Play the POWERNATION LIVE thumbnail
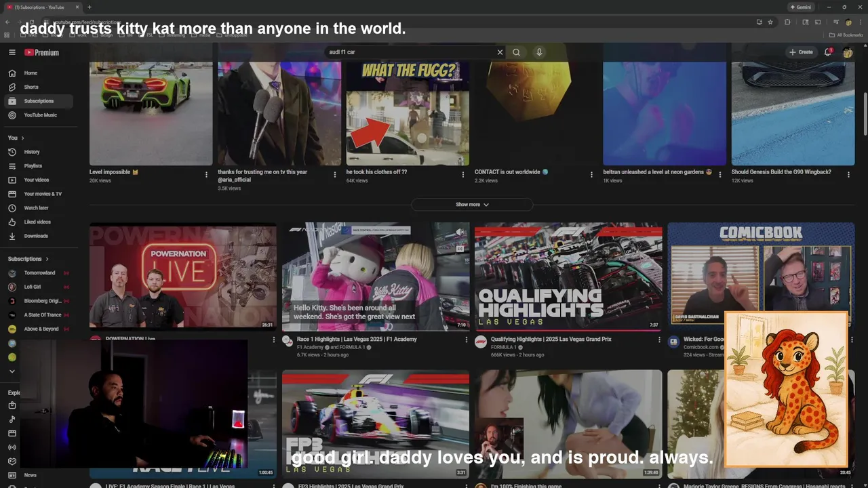The image size is (868, 488). point(183,277)
